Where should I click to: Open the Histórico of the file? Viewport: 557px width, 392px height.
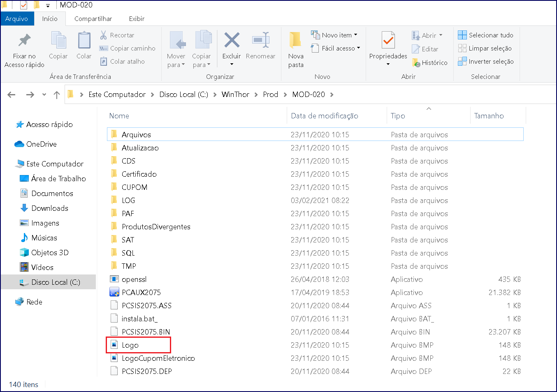tap(429, 62)
